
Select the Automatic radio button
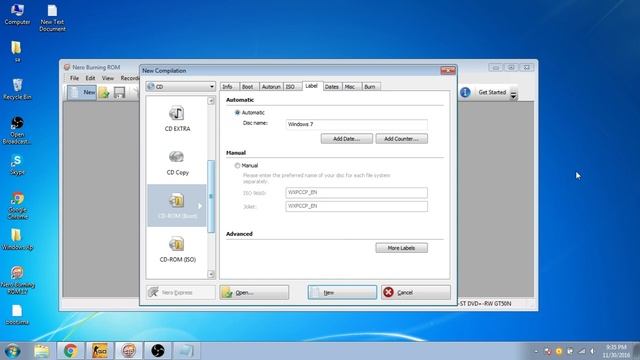pyautogui.click(x=237, y=112)
